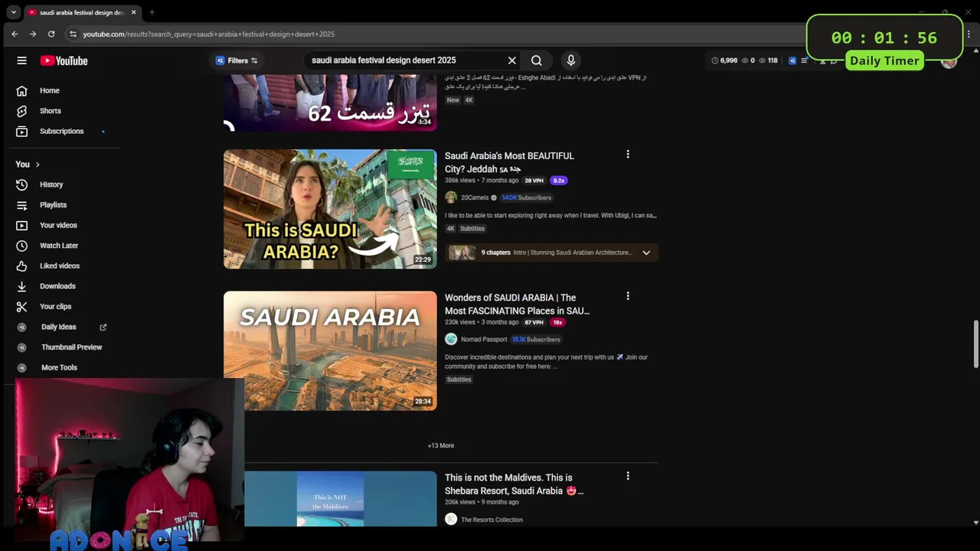Open the Jeddah video more-options menu
The image size is (980, 551).
click(x=628, y=155)
